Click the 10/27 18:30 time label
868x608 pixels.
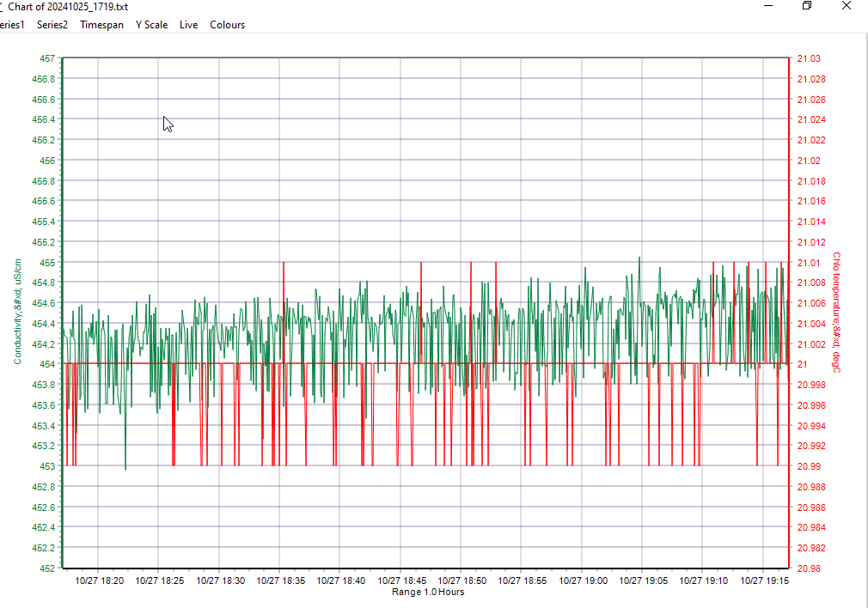tap(220, 581)
